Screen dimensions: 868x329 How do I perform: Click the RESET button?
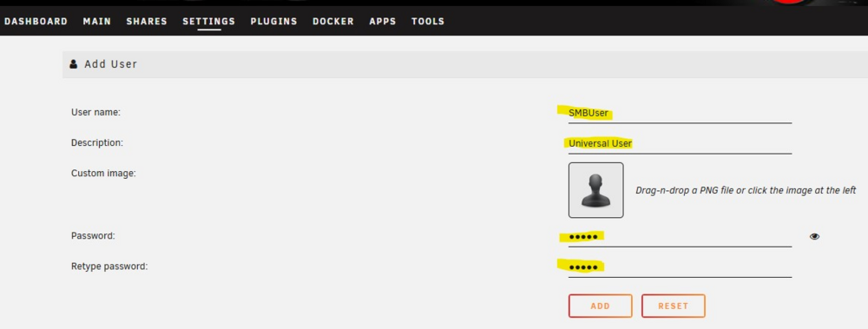click(x=674, y=306)
